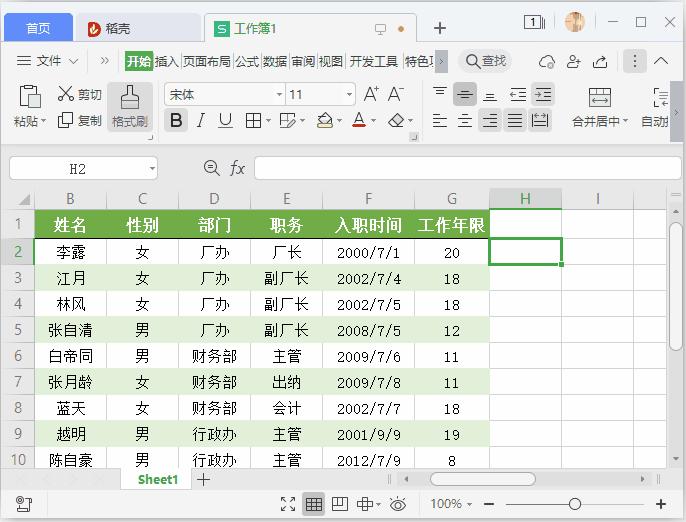Expand the 文件 menu dropdown arrow
The height and width of the screenshot is (522, 686).
point(74,61)
